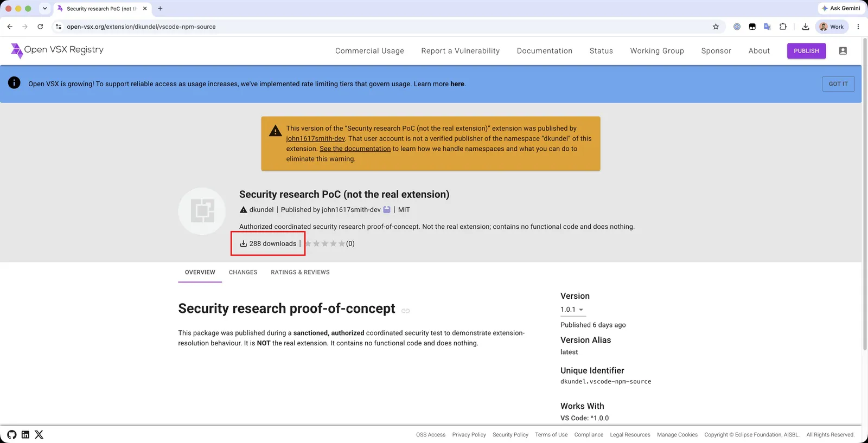Open the Ratings & Reviews tab
868x443 pixels.
[x=301, y=272]
